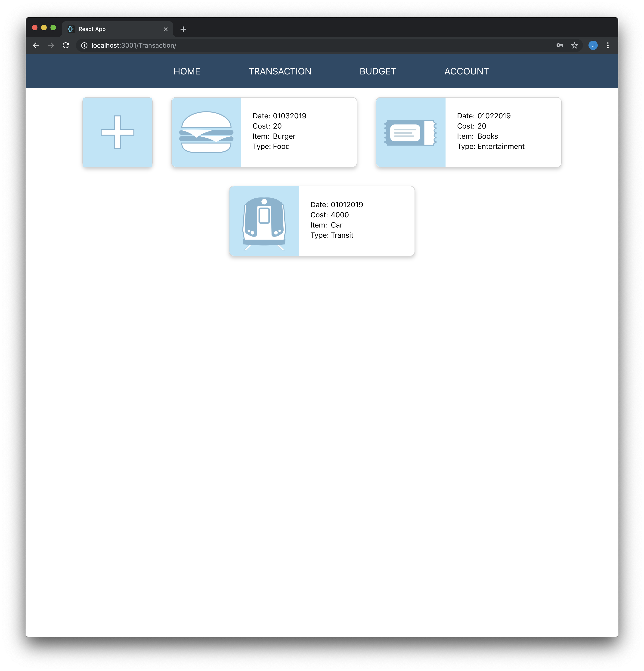Select the ACCOUNT menu item

point(467,71)
